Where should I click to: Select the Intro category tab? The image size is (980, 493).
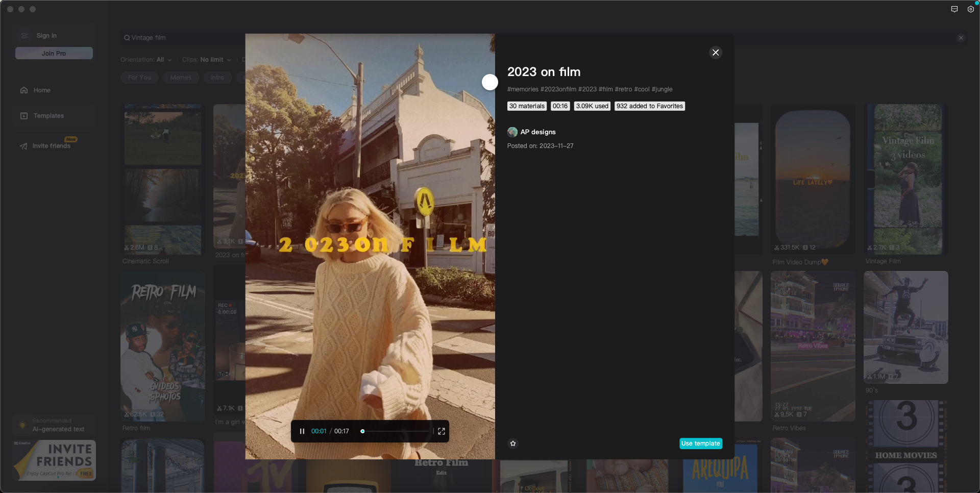(217, 78)
